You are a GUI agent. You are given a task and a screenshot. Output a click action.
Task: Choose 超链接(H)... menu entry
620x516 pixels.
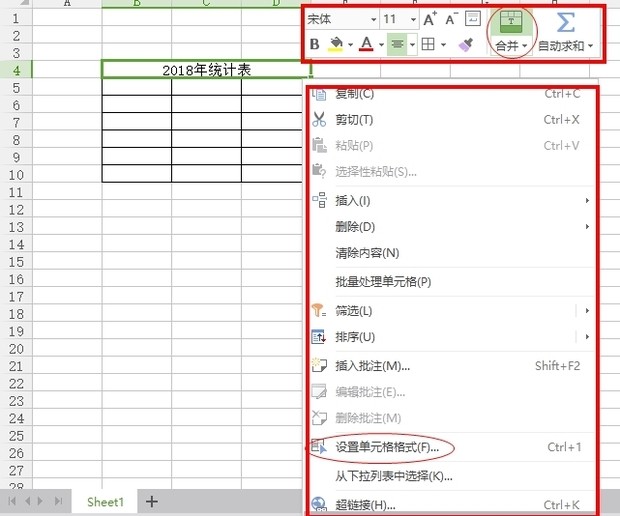(452, 504)
